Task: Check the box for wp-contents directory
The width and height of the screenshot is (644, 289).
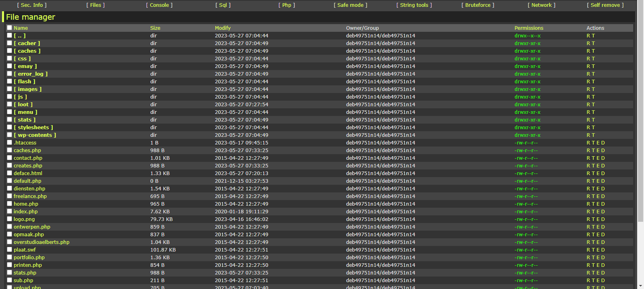Action: pos(9,135)
